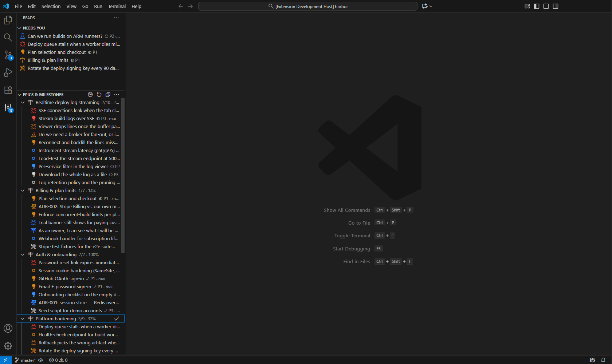Collapse the Realtime deploy log streaming epic
612x364 pixels.
23,103
